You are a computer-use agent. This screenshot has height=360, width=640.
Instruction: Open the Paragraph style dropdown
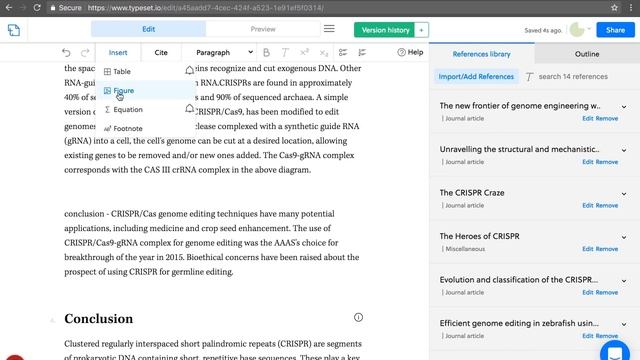click(224, 53)
